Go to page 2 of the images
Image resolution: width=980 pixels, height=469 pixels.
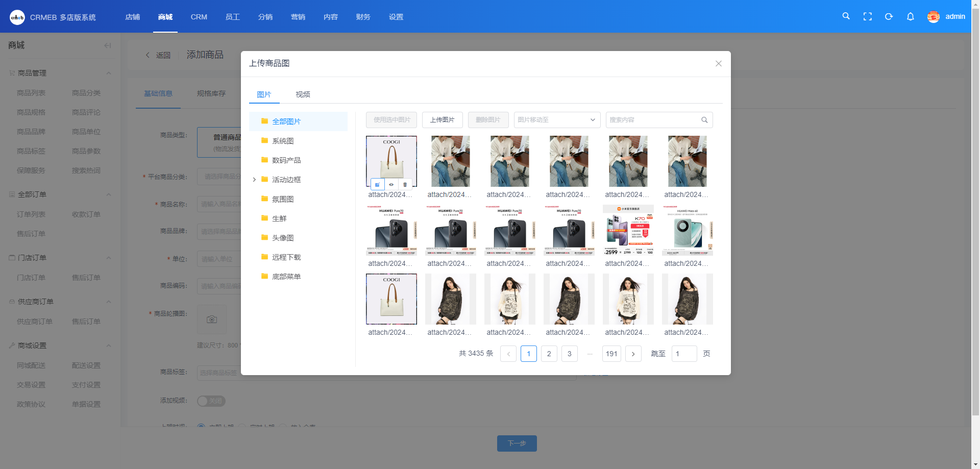tap(549, 354)
